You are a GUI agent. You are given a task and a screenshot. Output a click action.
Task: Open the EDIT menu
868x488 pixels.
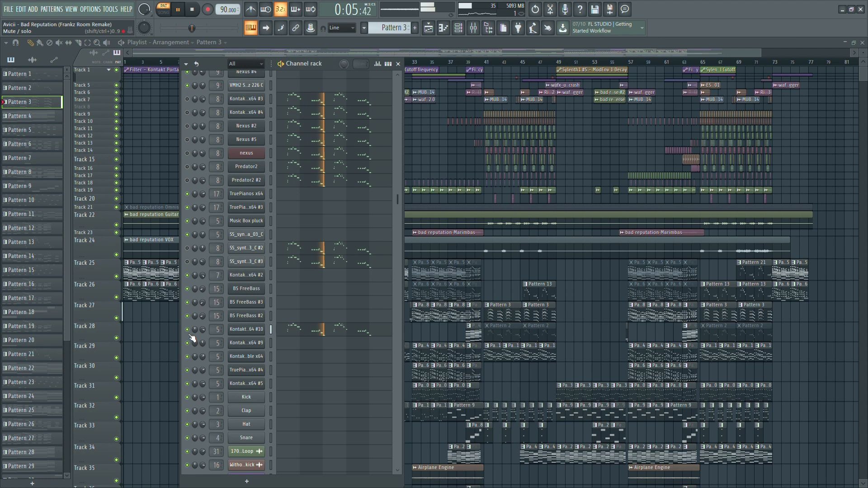pyautogui.click(x=21, y=9)
